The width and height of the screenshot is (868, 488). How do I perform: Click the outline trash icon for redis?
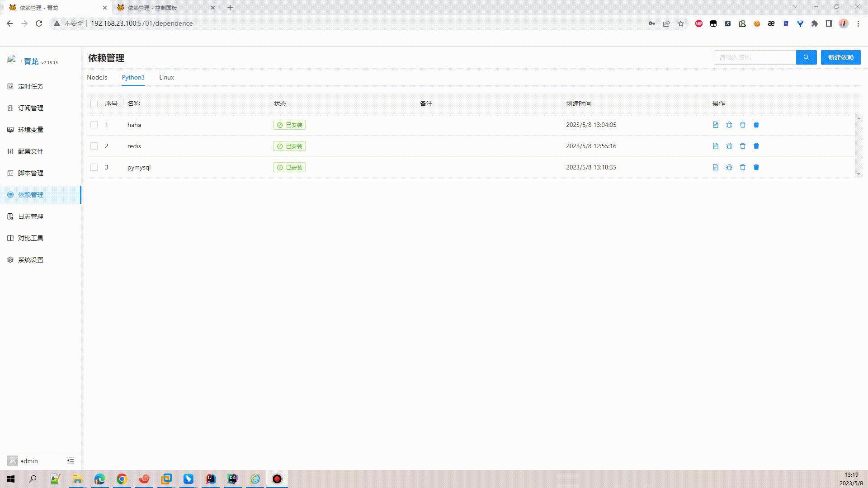742,146
